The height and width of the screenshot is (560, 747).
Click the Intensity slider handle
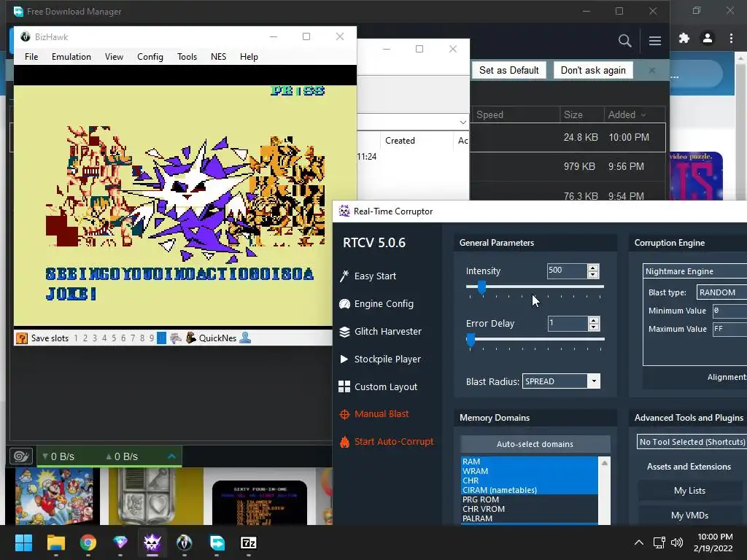point(481,287)
